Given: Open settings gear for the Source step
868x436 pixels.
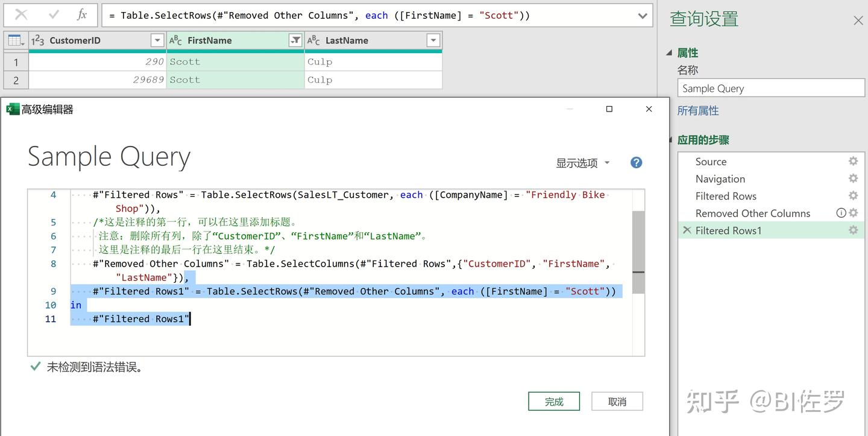Looking at the screenshot, I should pyautogui.click(x=853, y=161).
